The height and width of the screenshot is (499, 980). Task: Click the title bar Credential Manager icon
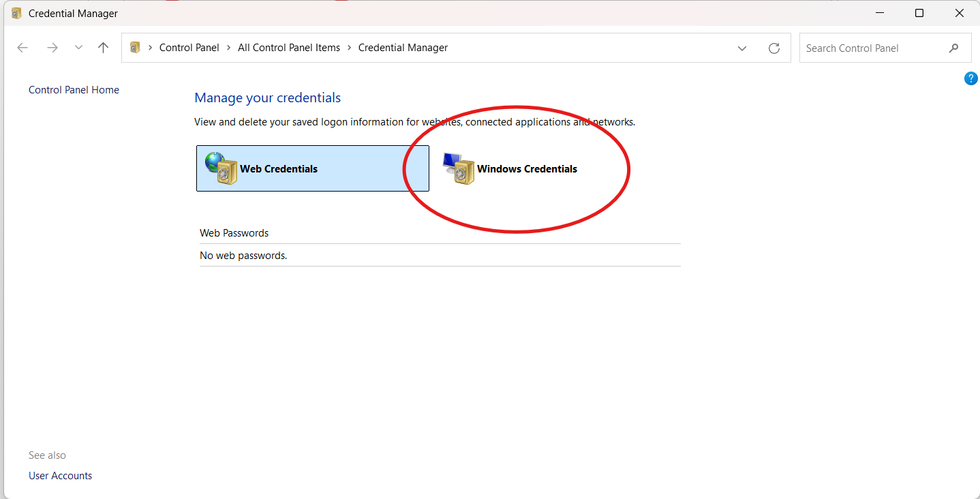click(16, 13)
